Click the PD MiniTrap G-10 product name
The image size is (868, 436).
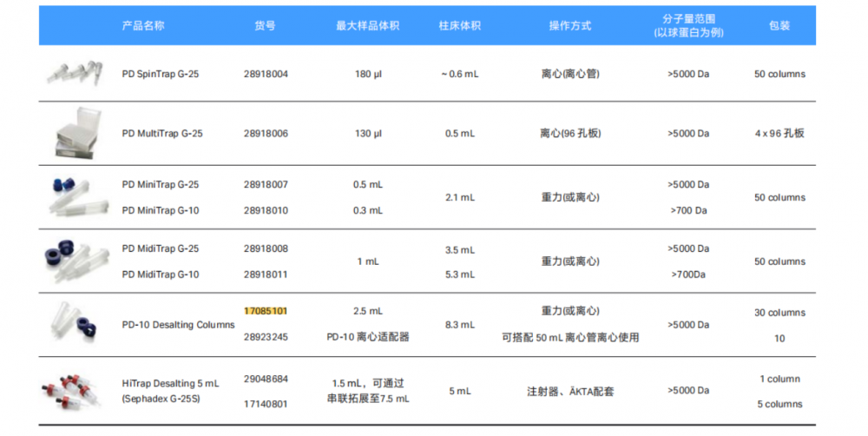161,211
